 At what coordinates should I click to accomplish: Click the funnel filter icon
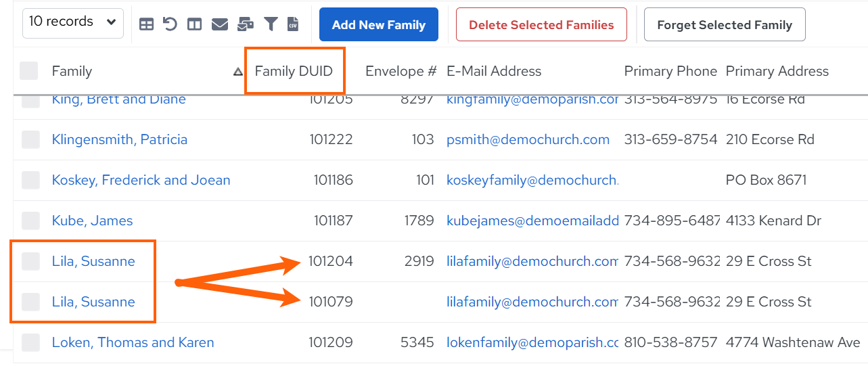[x=271, y=24]
